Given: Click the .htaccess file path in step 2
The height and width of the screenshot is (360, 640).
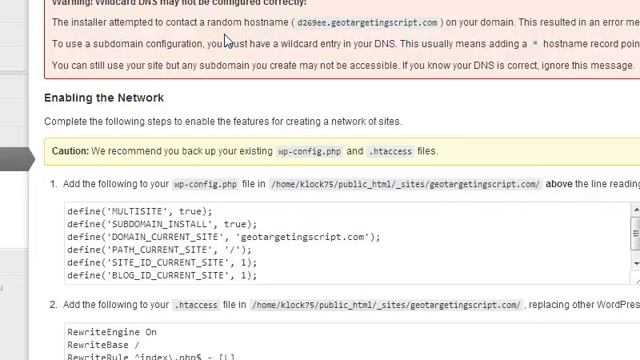Looking at the screenshot, I should tap(386, 305).
